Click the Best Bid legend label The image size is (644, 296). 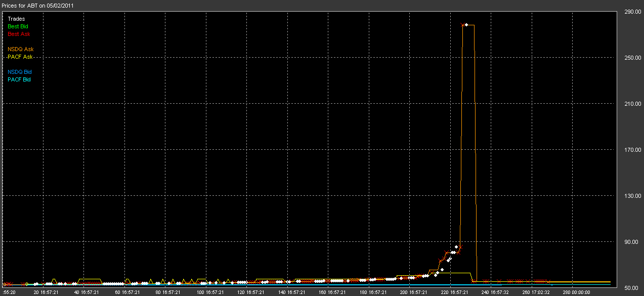click(x=18, y=26)
